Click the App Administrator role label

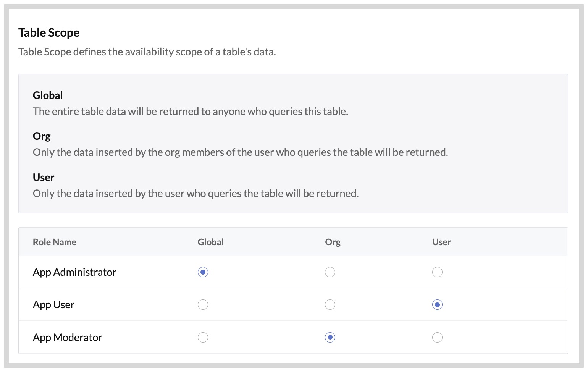click(74, 272)
